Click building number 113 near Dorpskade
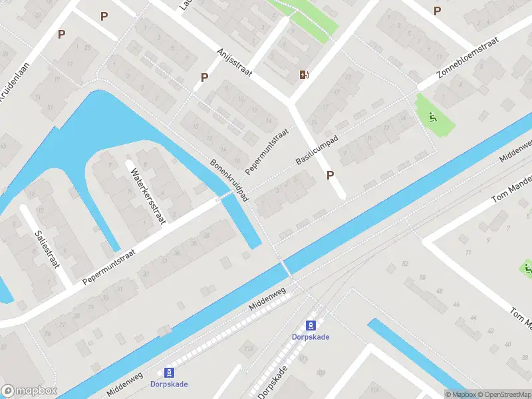The width and height of the screenshot is (532, 399). click(x=249, y=348)
